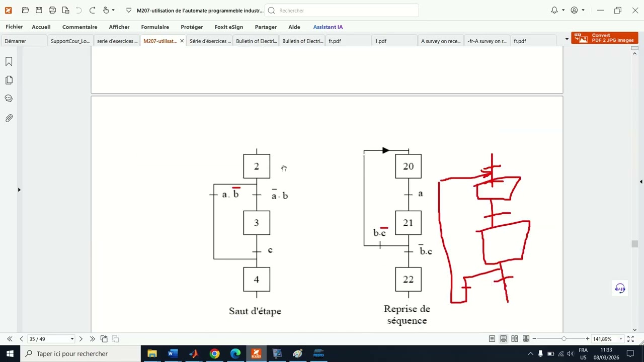
Task: Open the Windows Start menu
Action: pyautogui.click(x=10, y=353)
